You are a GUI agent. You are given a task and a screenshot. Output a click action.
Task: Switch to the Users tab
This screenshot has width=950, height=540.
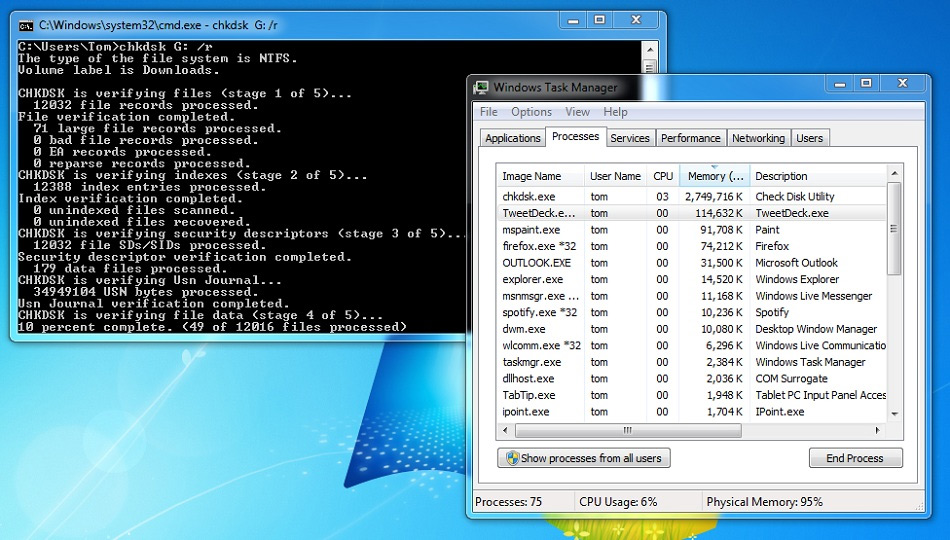809,138
